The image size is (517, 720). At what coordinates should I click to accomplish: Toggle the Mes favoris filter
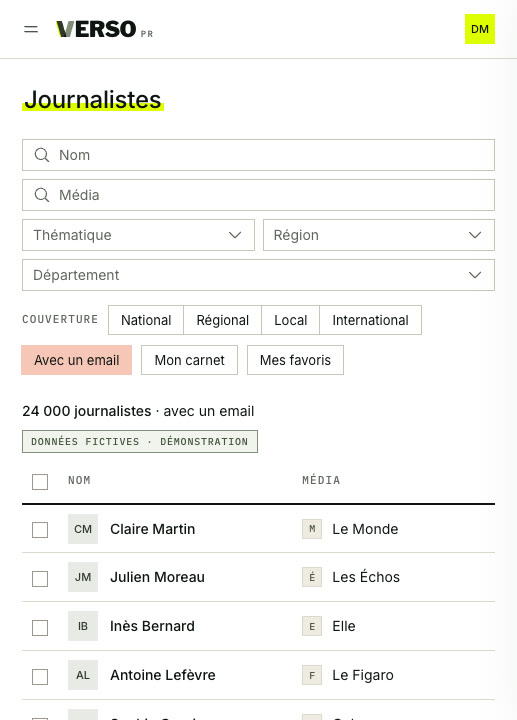pyautogui.click(x=295, y=360)
